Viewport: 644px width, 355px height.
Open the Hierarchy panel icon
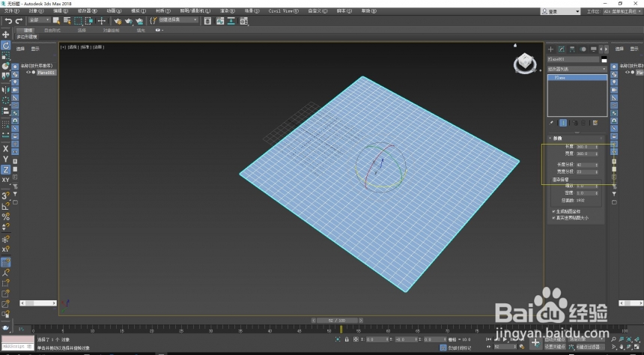click(x=572, y=49)
